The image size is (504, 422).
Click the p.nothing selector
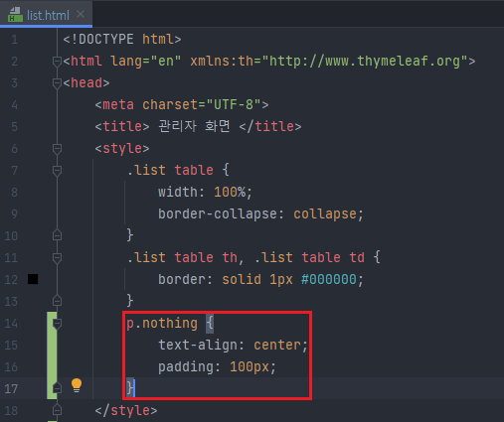tap(162, 324)
